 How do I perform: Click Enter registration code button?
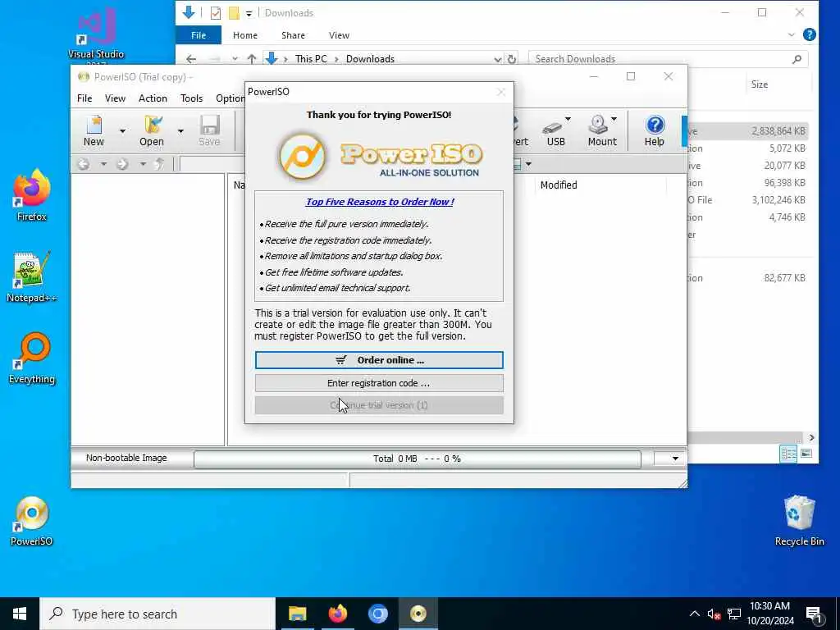(379, 383)
